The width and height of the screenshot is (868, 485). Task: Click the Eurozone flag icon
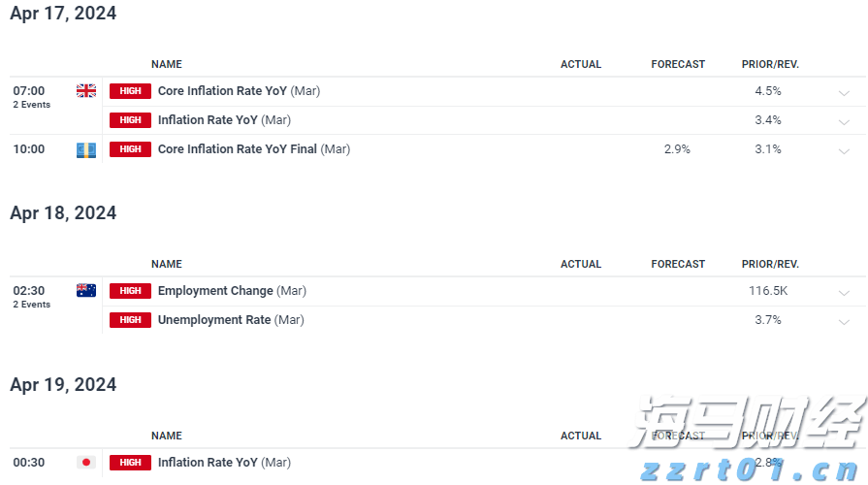pos(86,149)
